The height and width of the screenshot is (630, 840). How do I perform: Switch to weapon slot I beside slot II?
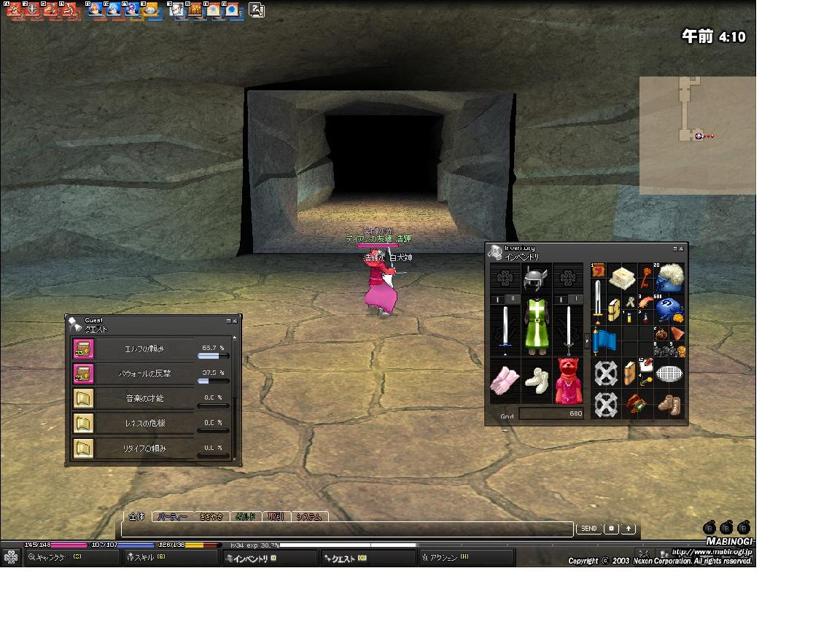[x=498, y=299]
